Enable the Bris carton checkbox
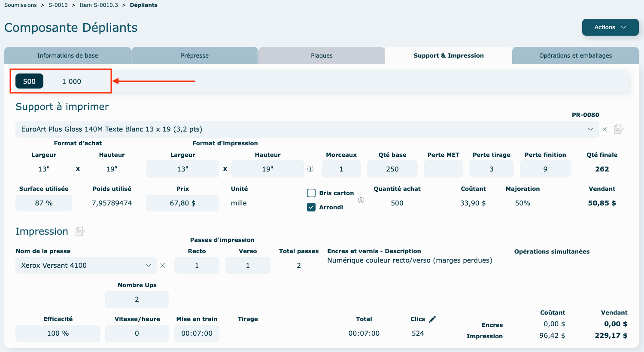This screenshot has height=352, width=644. pos(311,193)
